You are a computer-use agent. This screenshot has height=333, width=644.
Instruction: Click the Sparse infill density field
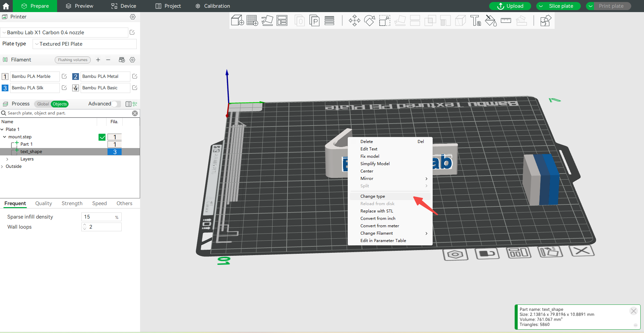[x=101, y=217]
